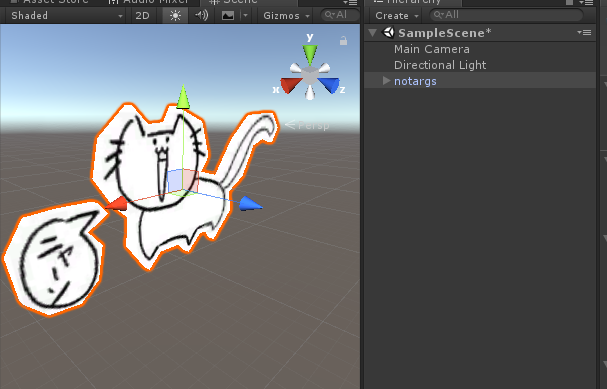
Task: Open the Hierarchy Create dropdown
Action: coord(397,15)
